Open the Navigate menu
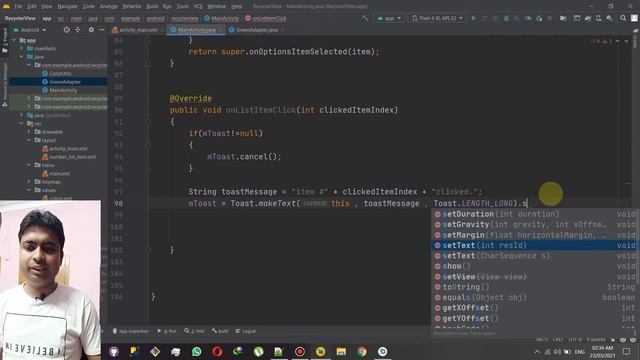Image resolution: width=640 pixels, height=360 pixels. pyautogui.click(x=67, y=6)
